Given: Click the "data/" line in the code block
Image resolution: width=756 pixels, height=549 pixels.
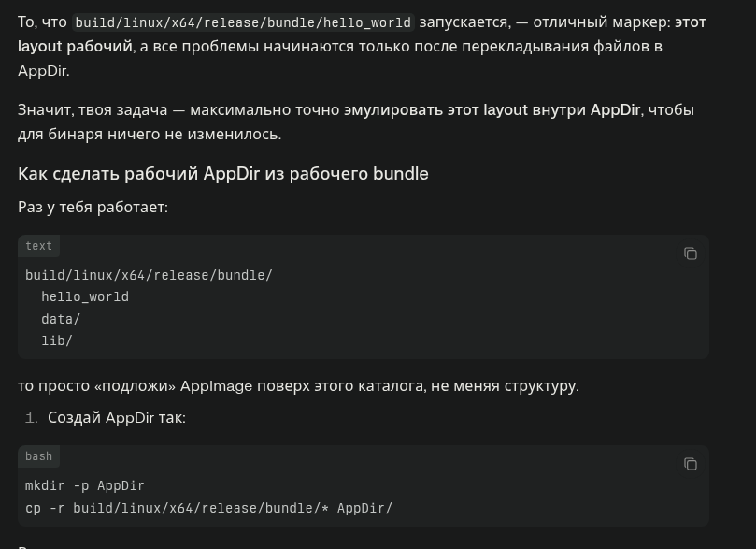Looking at the screenshot, I should pos(61,319).
